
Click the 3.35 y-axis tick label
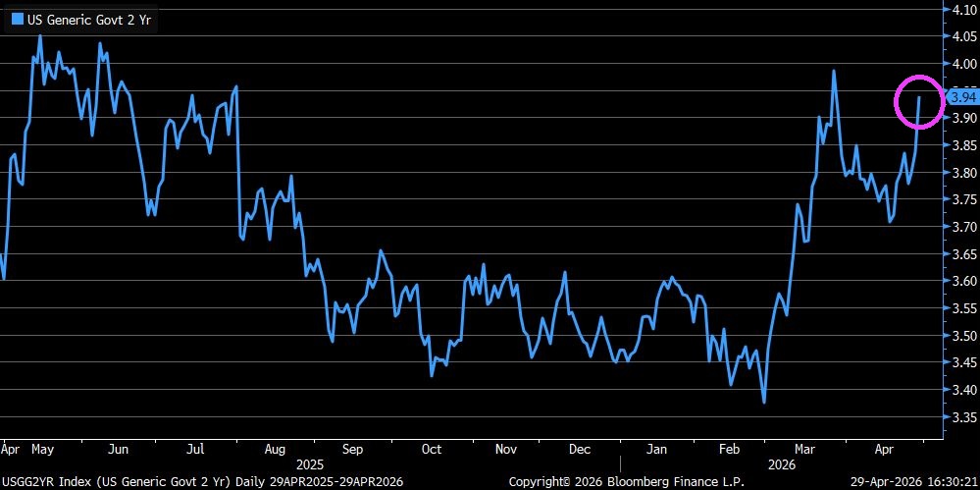[x=963, y=417]
